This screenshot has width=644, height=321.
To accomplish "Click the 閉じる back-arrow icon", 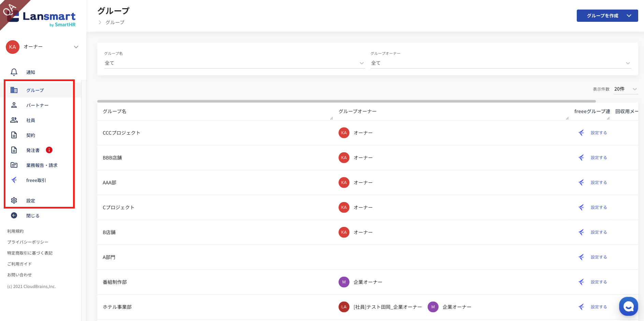I will pos(14,215).
